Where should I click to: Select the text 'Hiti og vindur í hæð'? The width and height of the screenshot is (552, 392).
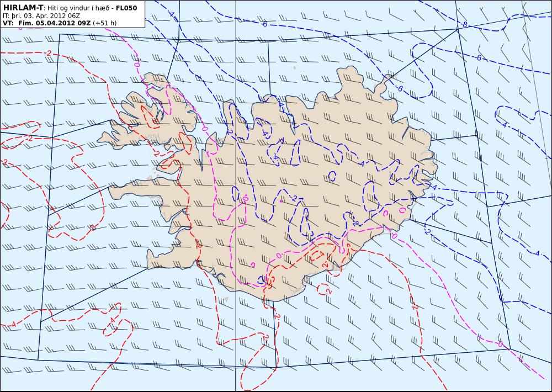[x=78, y=8]
